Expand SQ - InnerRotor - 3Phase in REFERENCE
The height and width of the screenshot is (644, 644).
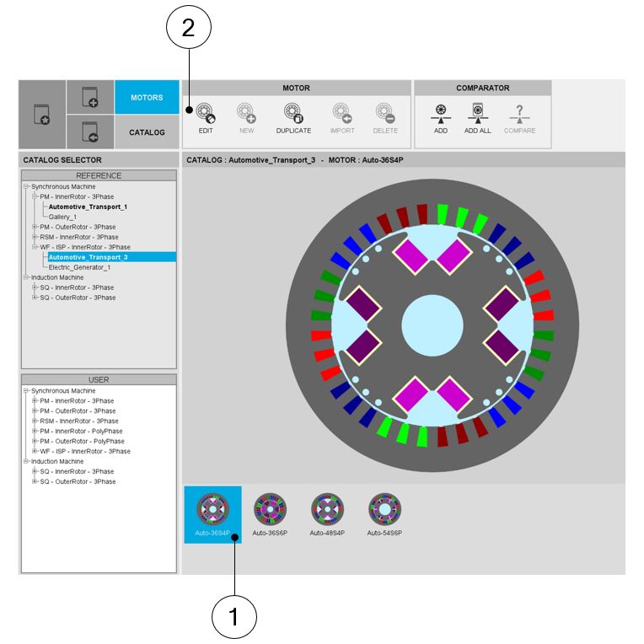[35, 287]
